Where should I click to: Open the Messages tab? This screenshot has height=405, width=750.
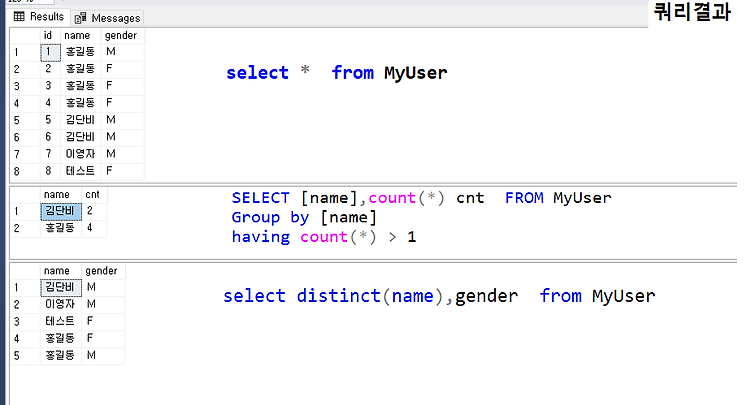click(x=108, y=18)
